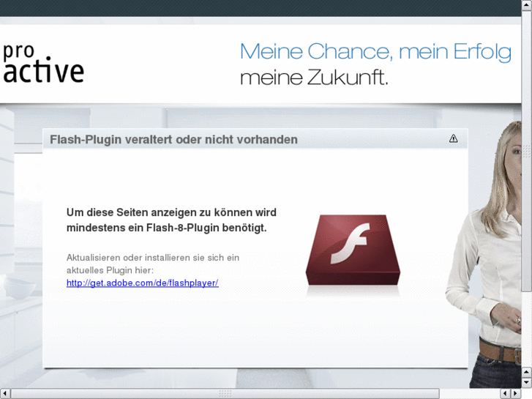This screenshot has height=399, width=532.
Task: Click text 'mindestens ein Flash-8-Plugin benötigt.'
Action: point(167,228)
